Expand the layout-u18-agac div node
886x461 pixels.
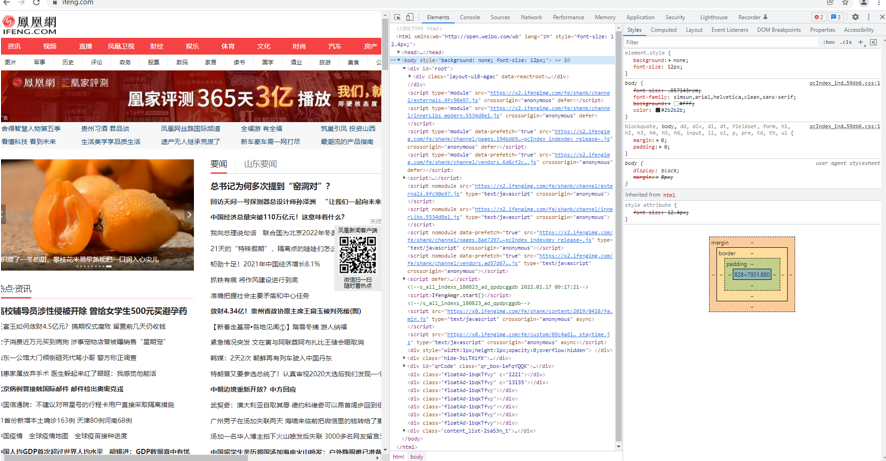(x=410, y=76)
